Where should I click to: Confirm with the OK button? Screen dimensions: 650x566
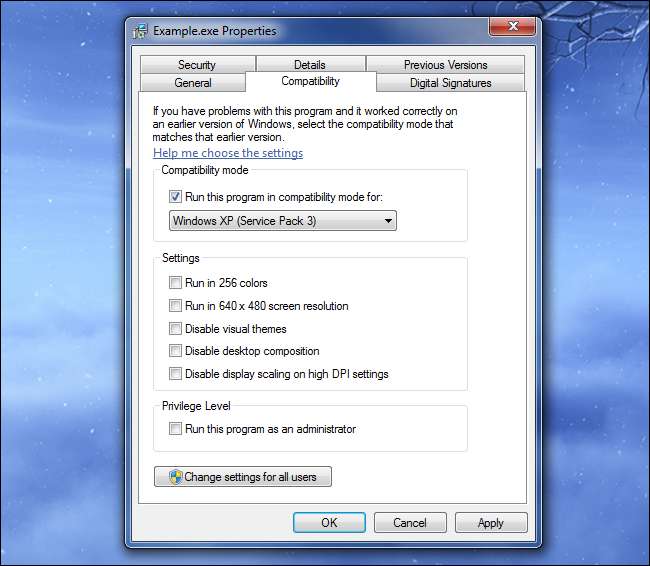click(329, 522)
